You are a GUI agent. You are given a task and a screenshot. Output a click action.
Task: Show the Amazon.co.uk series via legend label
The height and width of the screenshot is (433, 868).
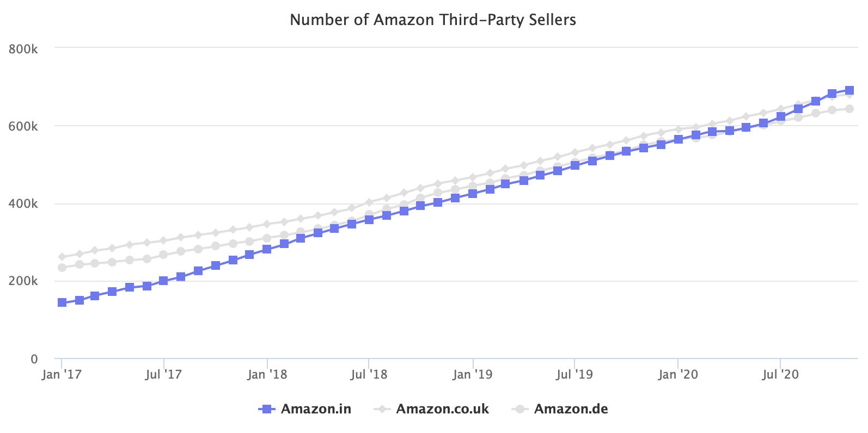click(x=442, y=409)
